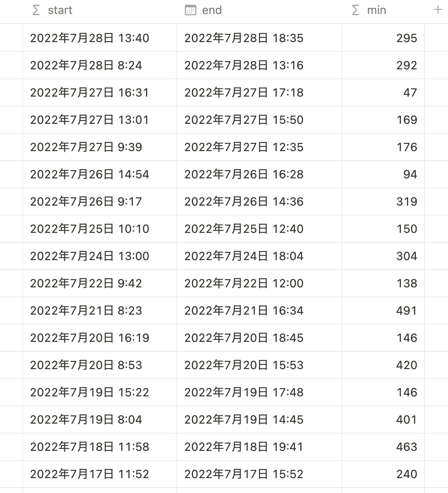Add a new property with plus icon

point(438,10)
